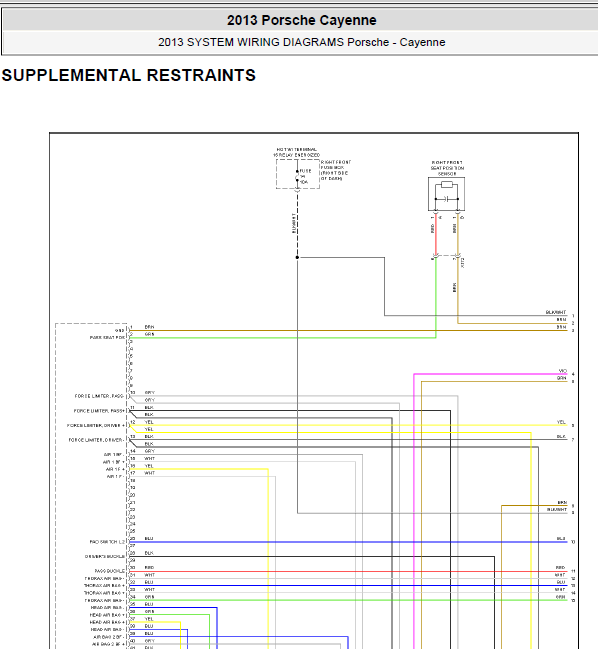Screen dimensions: 598x649
Task: Click the GRN wire label at right terminal 15
Action: click(x=561, y=597)
